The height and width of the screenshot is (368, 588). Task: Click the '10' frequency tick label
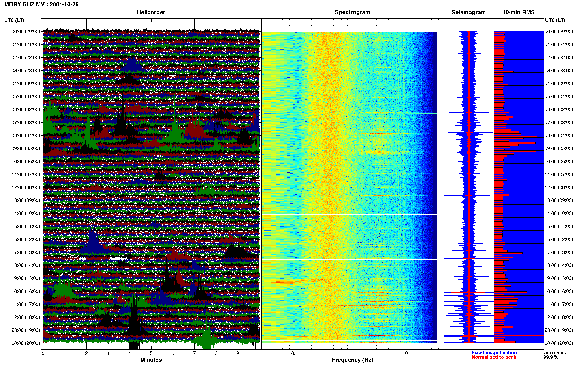tap(405, 353)
